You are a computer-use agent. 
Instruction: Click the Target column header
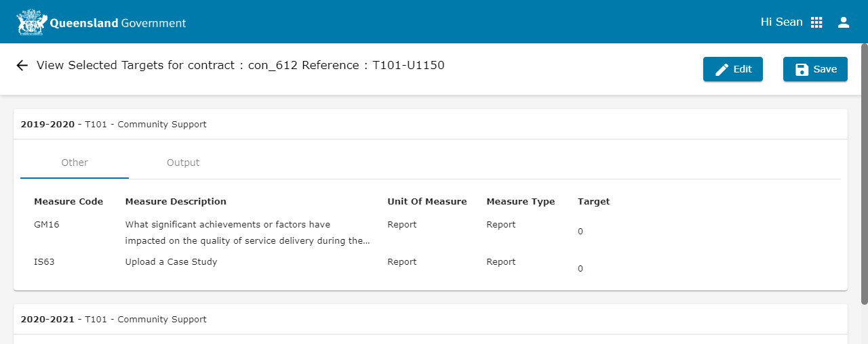[593, 202]
